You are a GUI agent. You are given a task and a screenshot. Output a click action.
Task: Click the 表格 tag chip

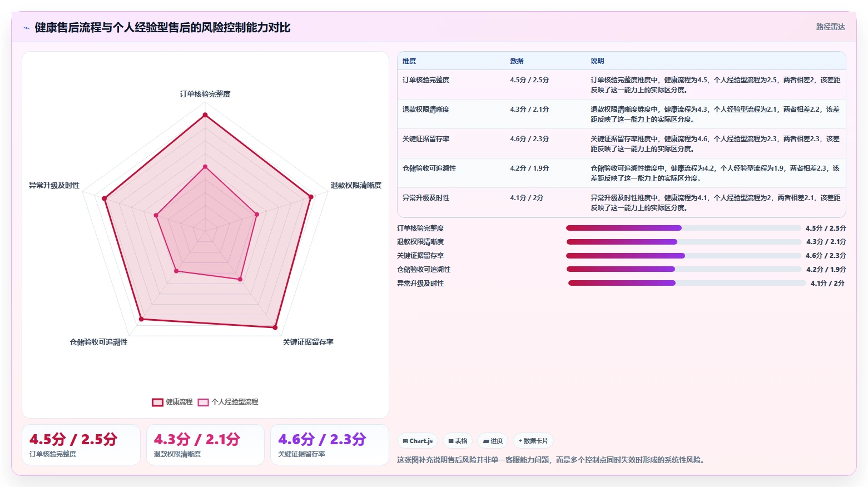tap(458, 441)
